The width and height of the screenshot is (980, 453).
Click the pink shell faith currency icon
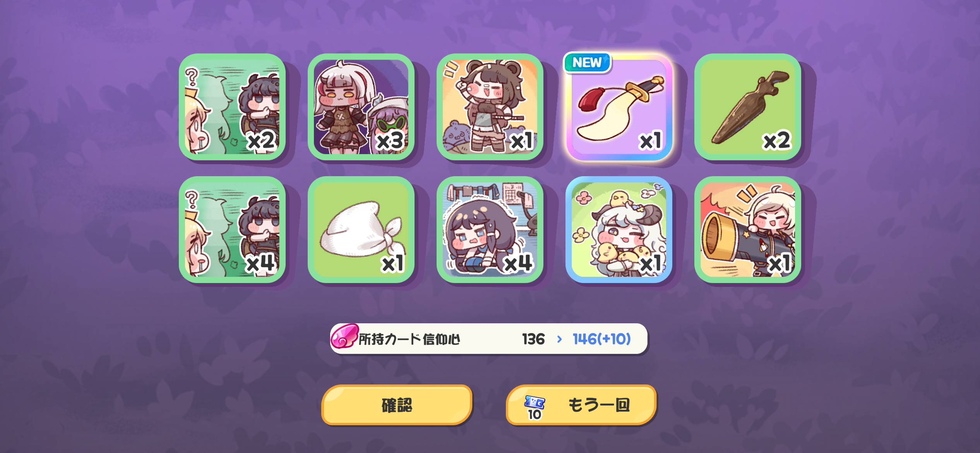(x=344, y=336)
